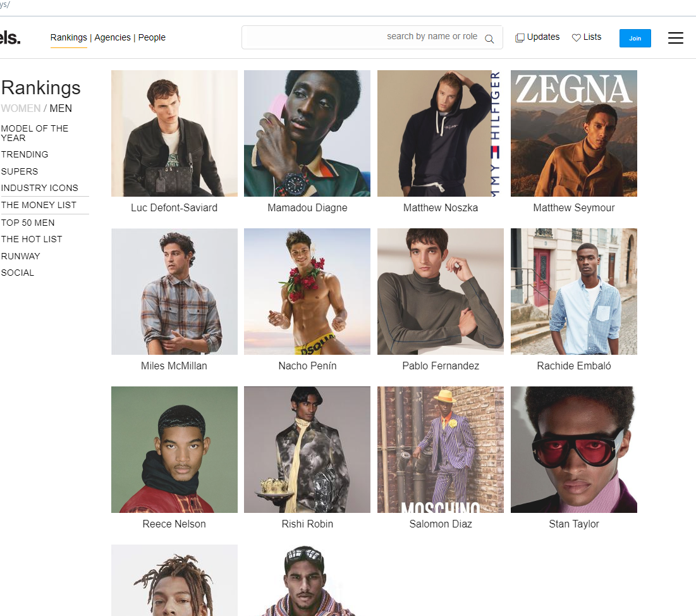The width and height of the screenshot is (696, 616).
Task: Open the dreadlocks model photo in bottom row
Action: pyautogui.click(x=174, y=580)
